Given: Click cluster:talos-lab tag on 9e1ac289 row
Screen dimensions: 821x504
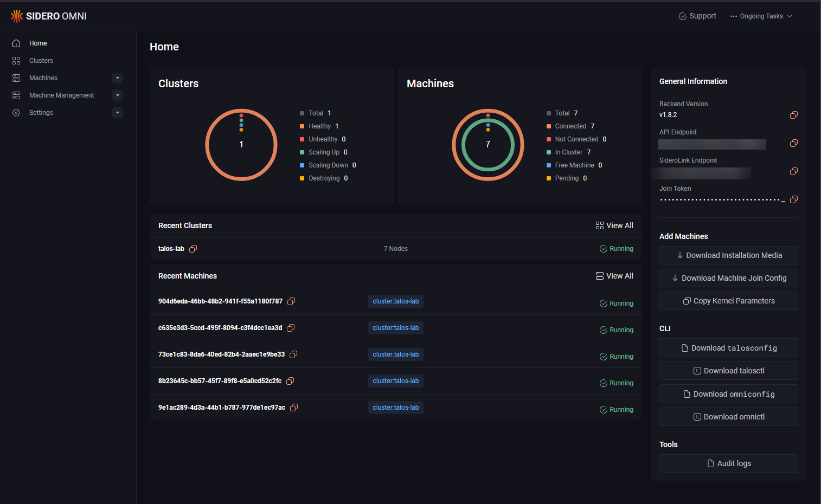Looking at the screenshot, I should pos(396,408).
